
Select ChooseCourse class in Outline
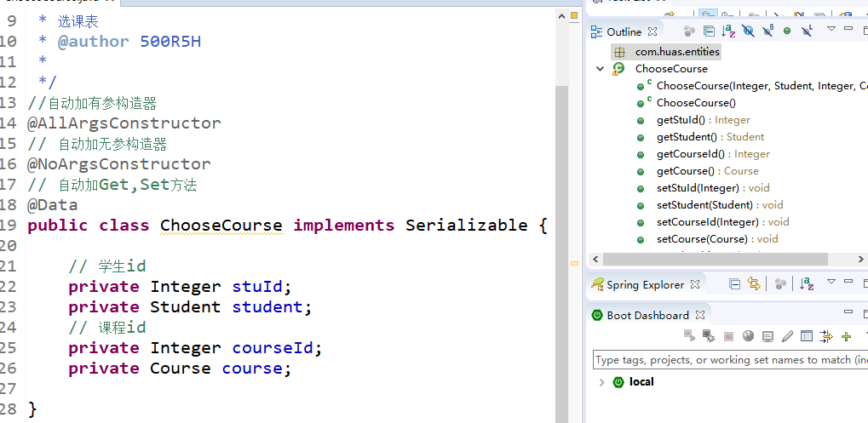tap(671, 69)
